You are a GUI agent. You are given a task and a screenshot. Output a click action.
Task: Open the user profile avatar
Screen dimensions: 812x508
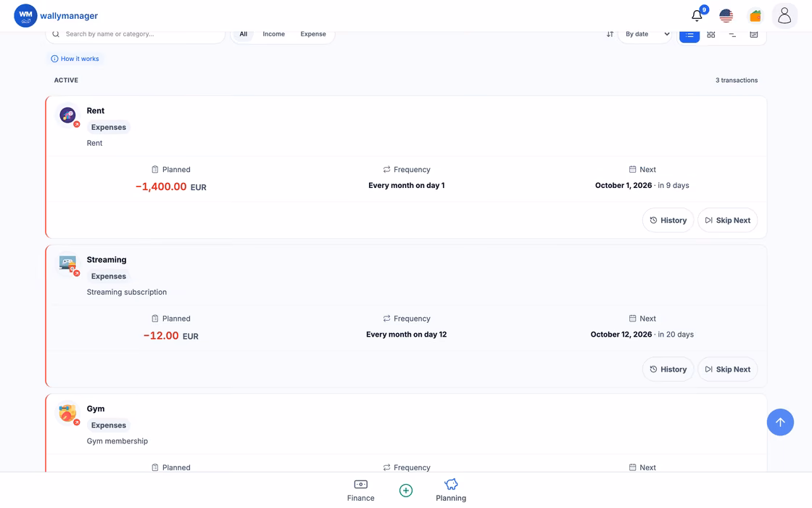pyautogui.click(x=784, y=15)
